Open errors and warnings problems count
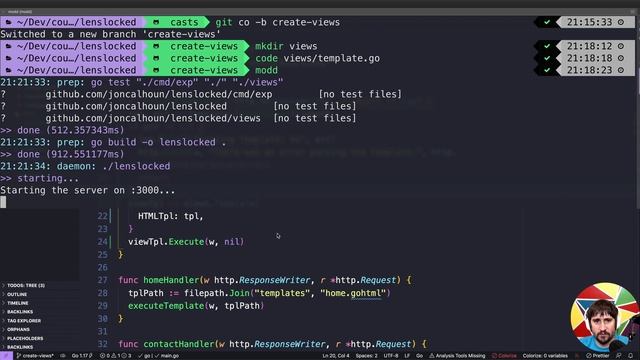The width and height of the screenshot is (640, 360). click(116, 356)
